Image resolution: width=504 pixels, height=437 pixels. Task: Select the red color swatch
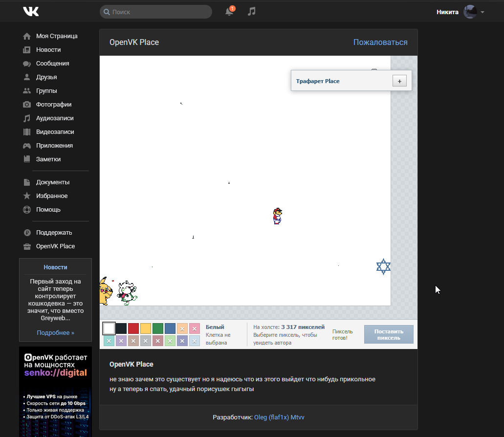pos(133,328)
